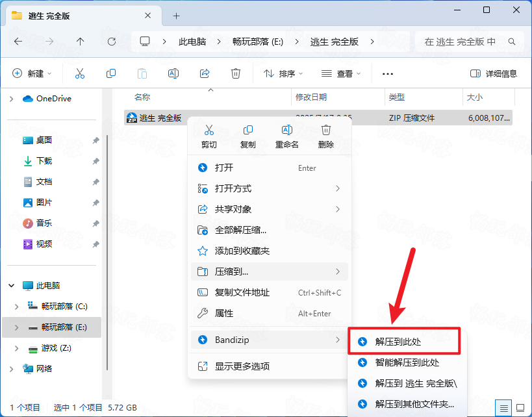The image size is (532, 417).
Task: Collapse the 此电脑 tree node
Action: 12,285
